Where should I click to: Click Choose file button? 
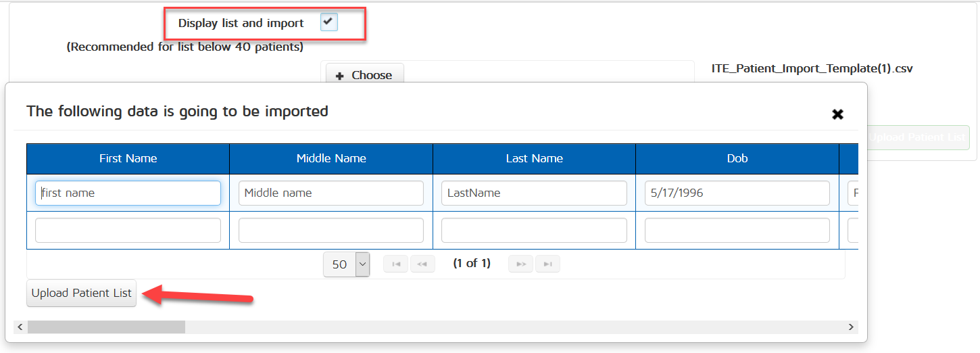coord(364,74)
